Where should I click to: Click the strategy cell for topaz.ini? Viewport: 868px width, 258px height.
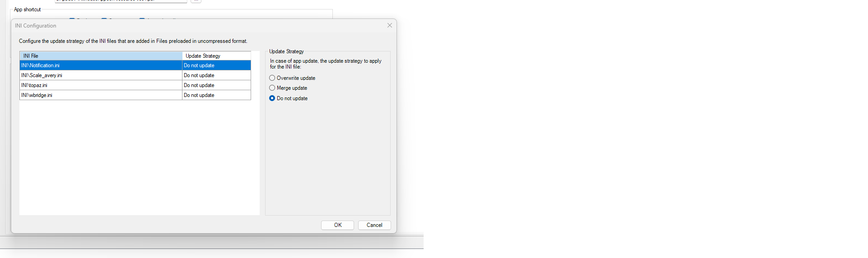[216, 85]
